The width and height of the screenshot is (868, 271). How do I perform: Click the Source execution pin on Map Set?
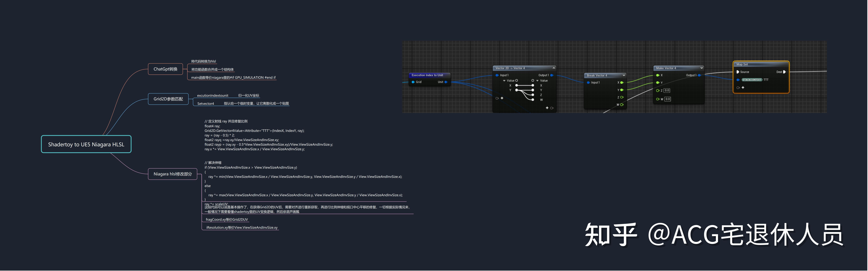[x=738, y=72]
